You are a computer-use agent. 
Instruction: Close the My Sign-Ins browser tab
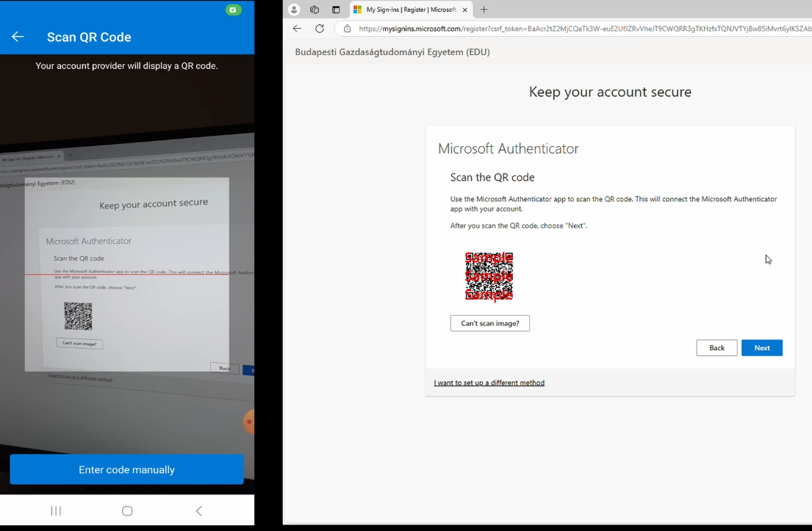[464, 10]
